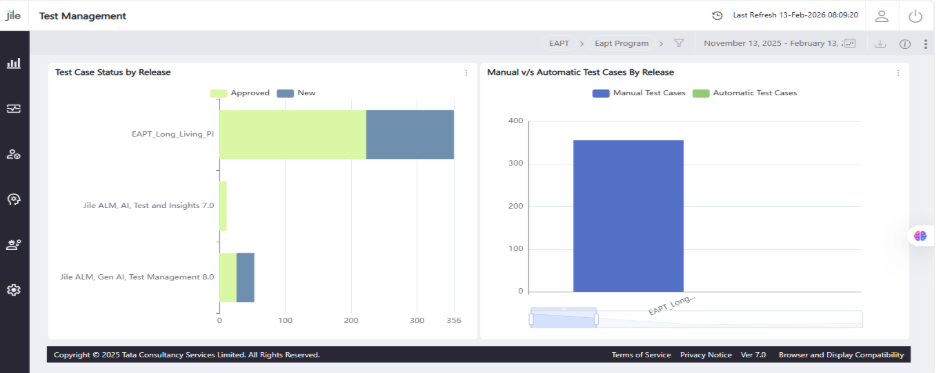
Task: Open the monitor pulse sidebar icon
Action: (x=14, y=109)
